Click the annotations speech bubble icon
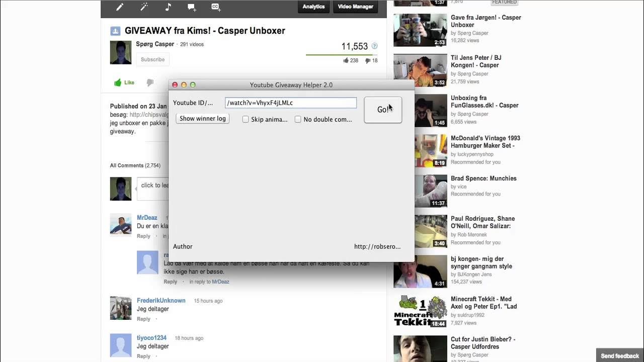Viewport: 644px width, 362px height. pos(192,7)
